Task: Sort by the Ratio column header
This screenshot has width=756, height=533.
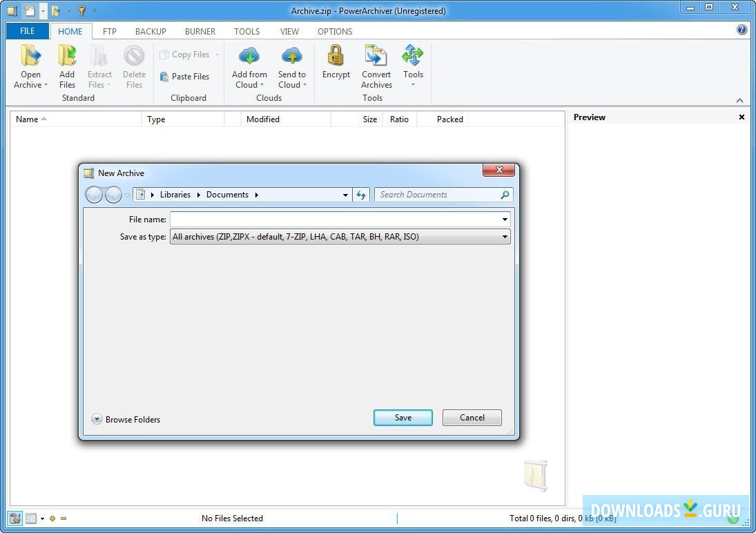Action: pos(399,119)
